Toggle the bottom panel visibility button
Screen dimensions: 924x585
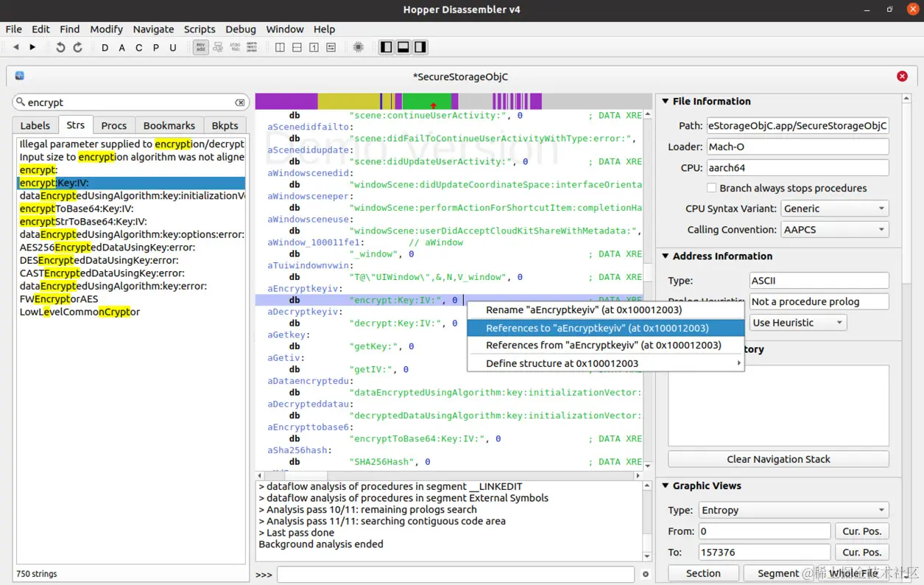[x=403, y=47]
